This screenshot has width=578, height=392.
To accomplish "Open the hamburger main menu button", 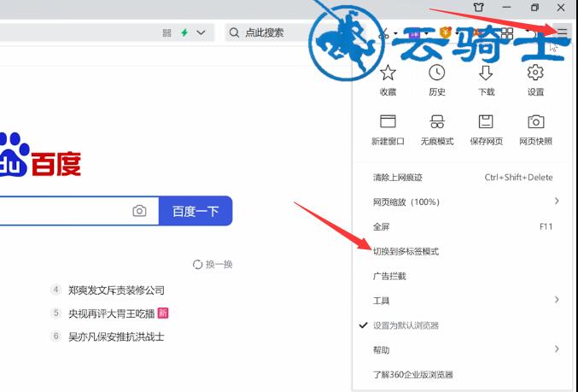I will pyautogui.click(x=563, y=32).
